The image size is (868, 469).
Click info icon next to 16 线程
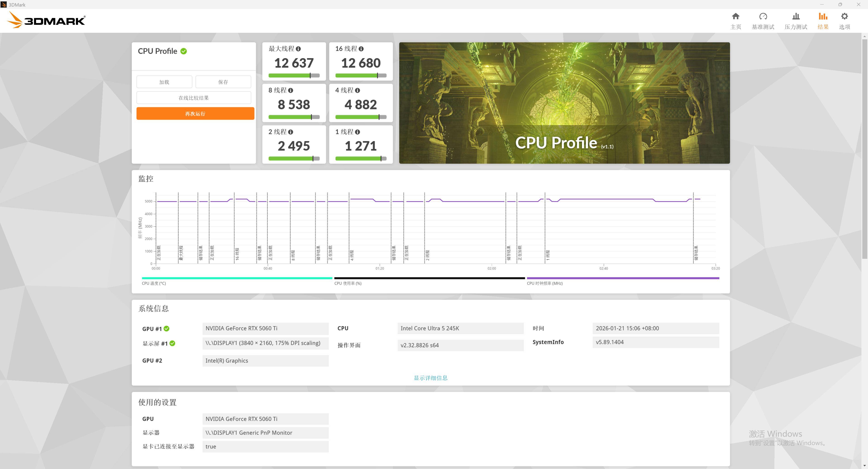coord(361,49)
